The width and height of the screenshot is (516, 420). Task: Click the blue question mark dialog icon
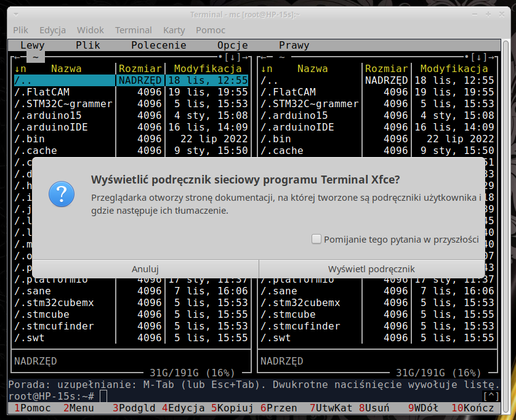(62, 194)
